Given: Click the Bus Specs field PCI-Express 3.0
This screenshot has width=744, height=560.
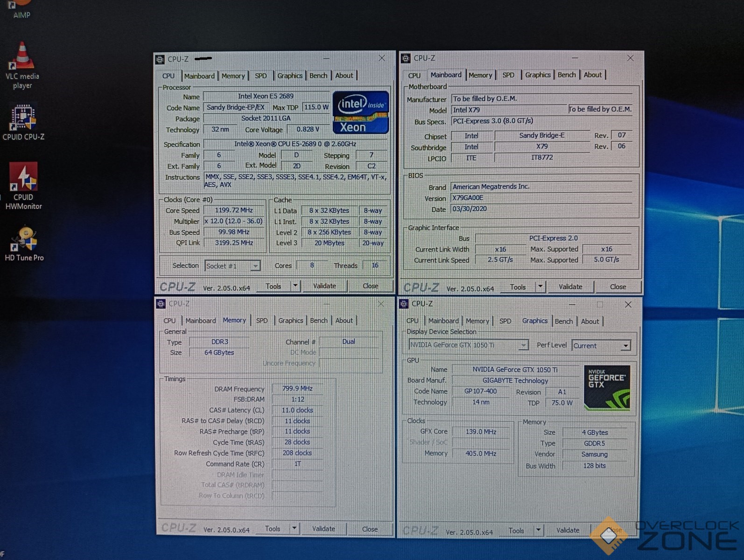Looking at the screenshot, I should pos(541,121).
